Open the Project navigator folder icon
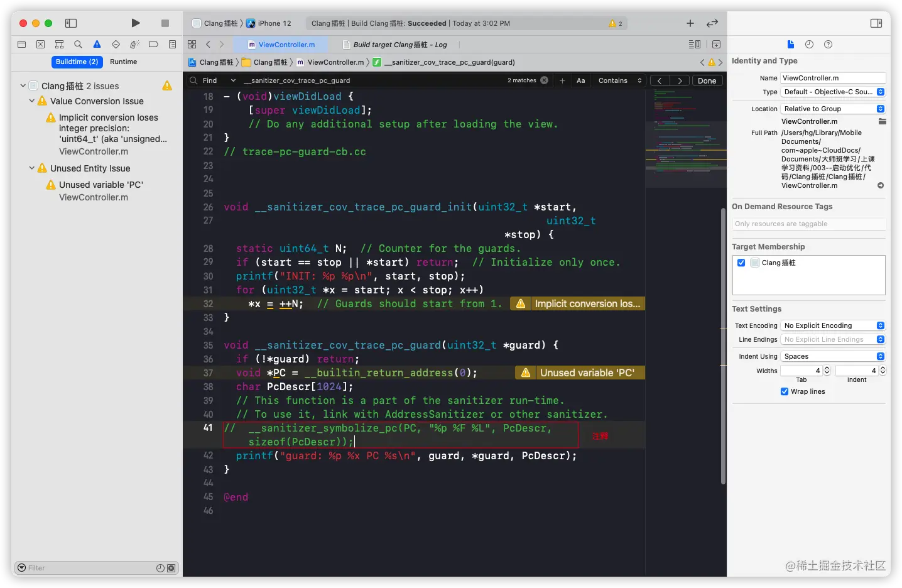Image resolution: width=902 pixels, height=588 pixels. coord(22,45)
